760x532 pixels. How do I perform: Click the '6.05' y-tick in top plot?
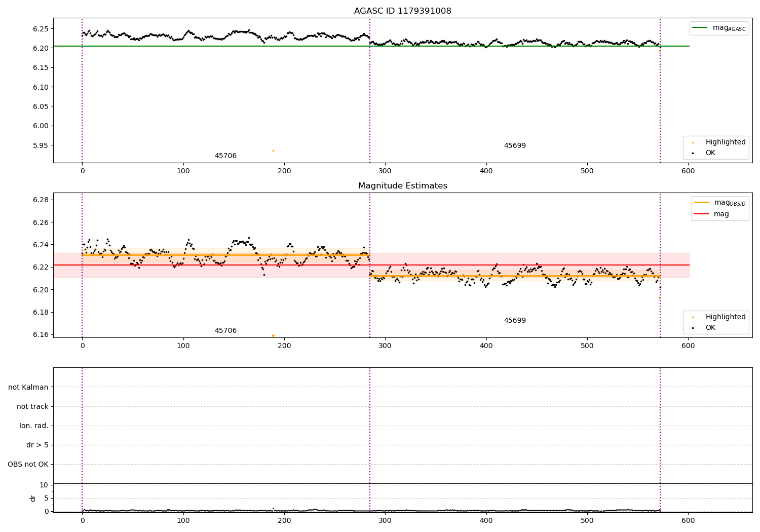click(41, 106)
